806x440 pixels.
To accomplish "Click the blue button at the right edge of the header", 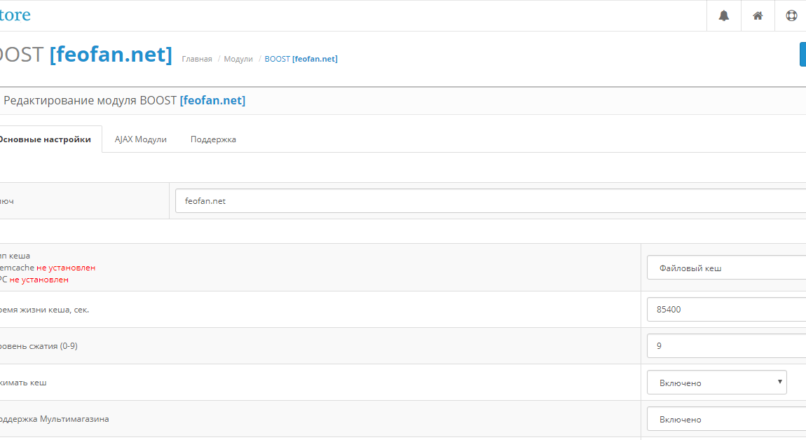I will point(802,54).
